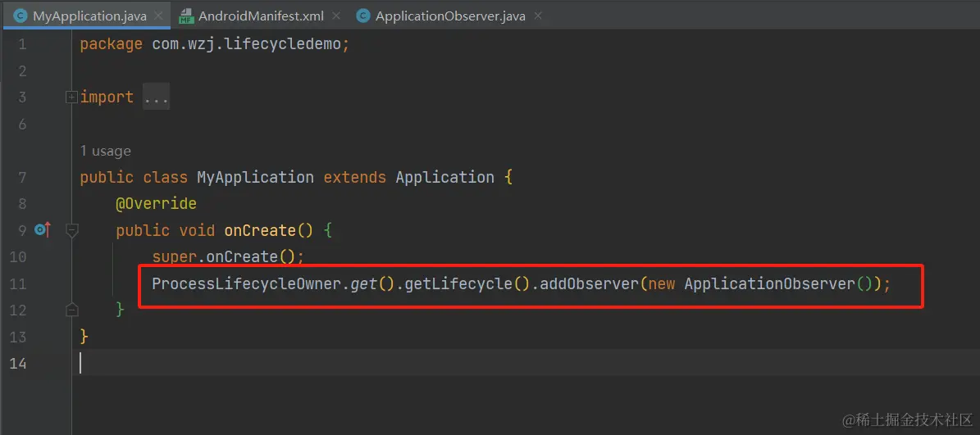Image resolution: width=980 pixels, height=435 pixels.
Task: Close the ApplicationObserver.java tab
Action: point(537,16)
